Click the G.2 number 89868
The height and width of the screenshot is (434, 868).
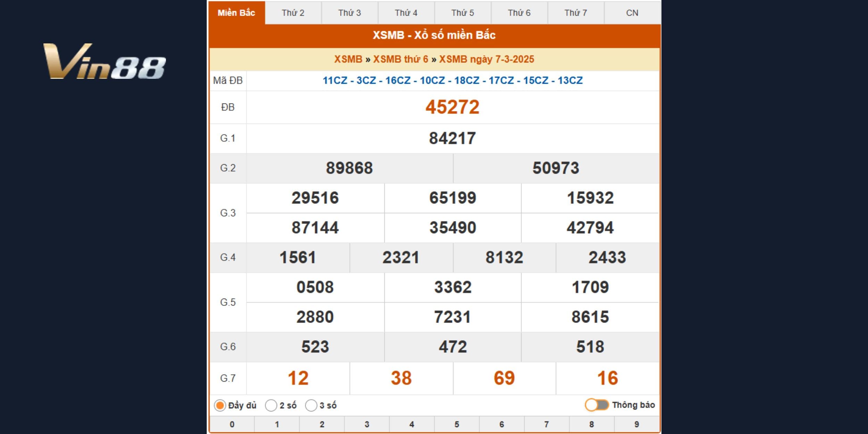click(x=349, y=168)
